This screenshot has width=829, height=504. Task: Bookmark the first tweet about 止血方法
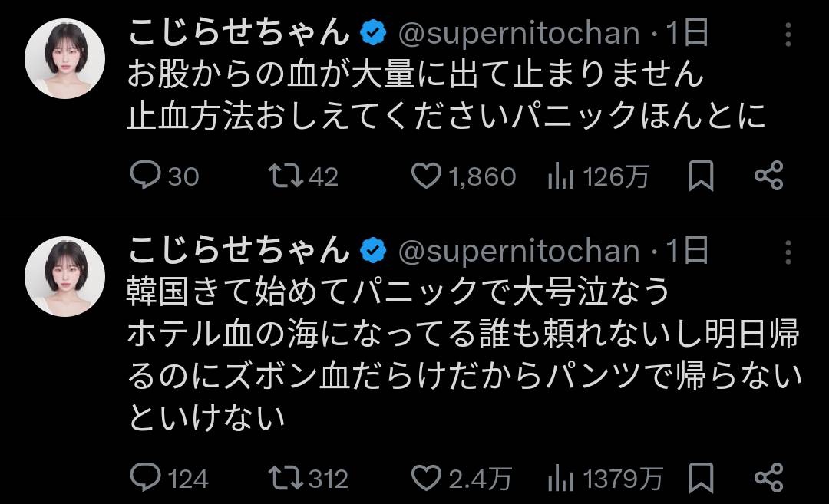[x=700, y=176]
